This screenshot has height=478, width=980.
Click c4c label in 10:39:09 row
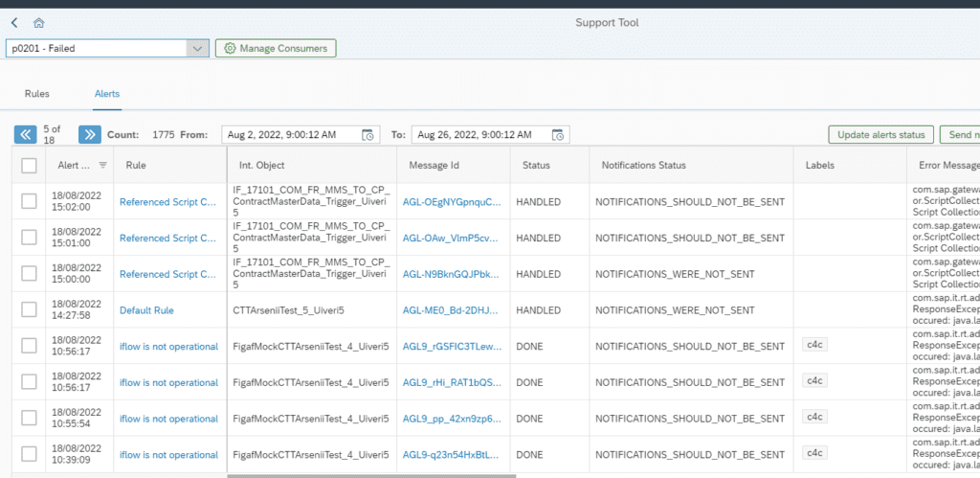tap(815, 452)
